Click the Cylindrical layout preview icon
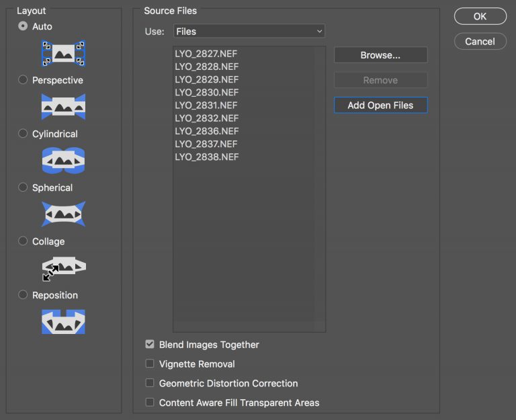This screenshot has height=420, width=516. point(64,161)
